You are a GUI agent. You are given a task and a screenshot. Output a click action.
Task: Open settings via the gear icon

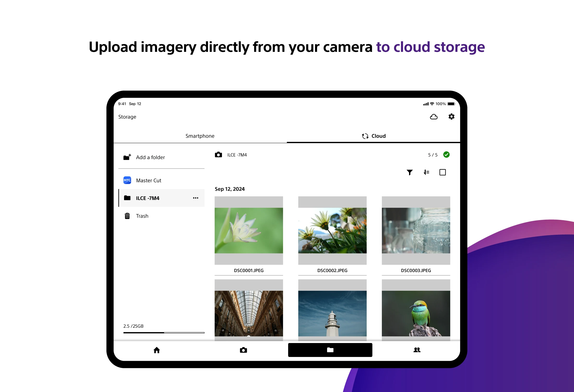click(451, 117)
